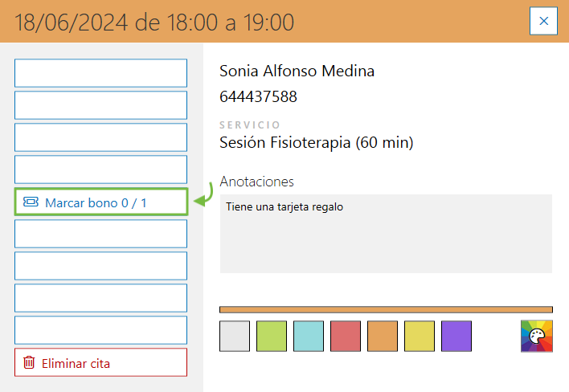Select the purple color swatch
This screenshot has height=392, width=569.
tap(456, 336)
